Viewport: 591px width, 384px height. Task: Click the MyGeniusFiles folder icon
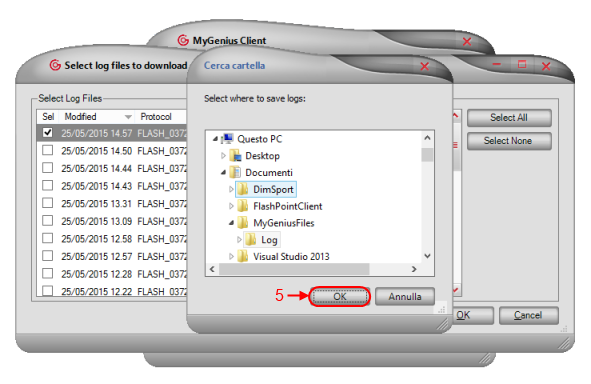242,223
